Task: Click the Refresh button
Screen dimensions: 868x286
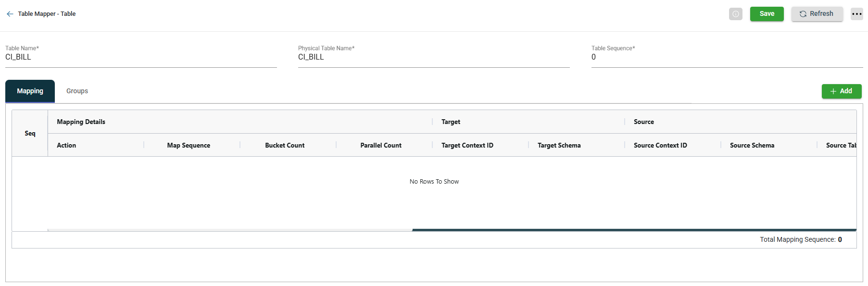Action: [x=817, y=14]
